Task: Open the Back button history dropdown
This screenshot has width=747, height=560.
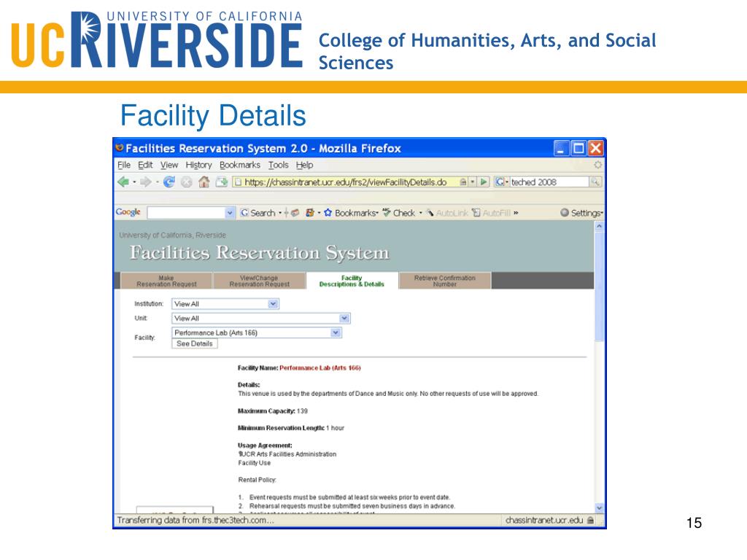Action: click(134, 182)
